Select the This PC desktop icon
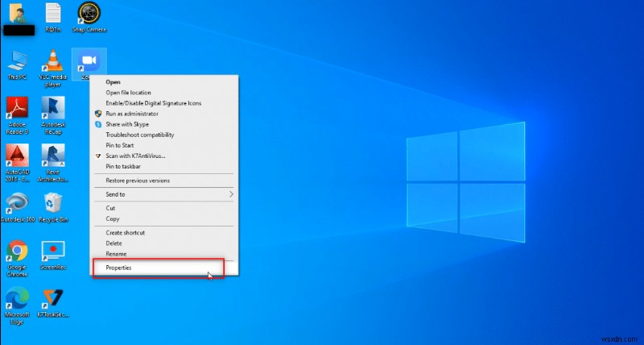This screenshot has width=644, height=345. click(x=17, y=65)
